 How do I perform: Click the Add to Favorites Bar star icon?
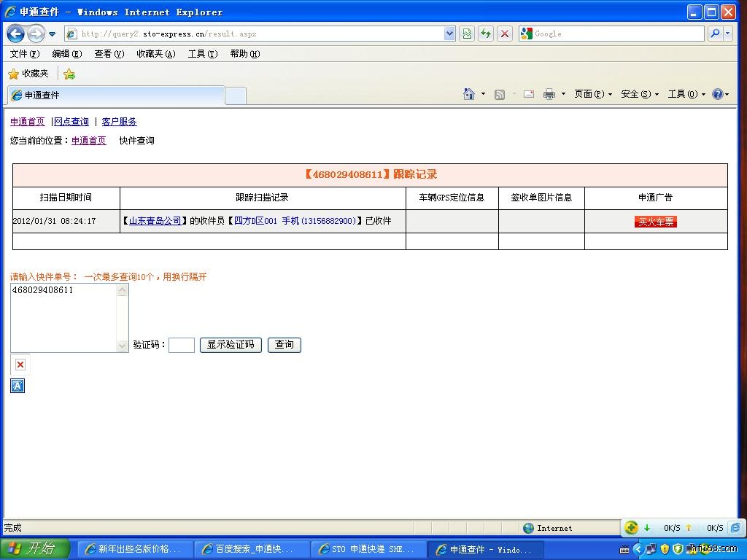pyautogui.click(x=69, y=74)
